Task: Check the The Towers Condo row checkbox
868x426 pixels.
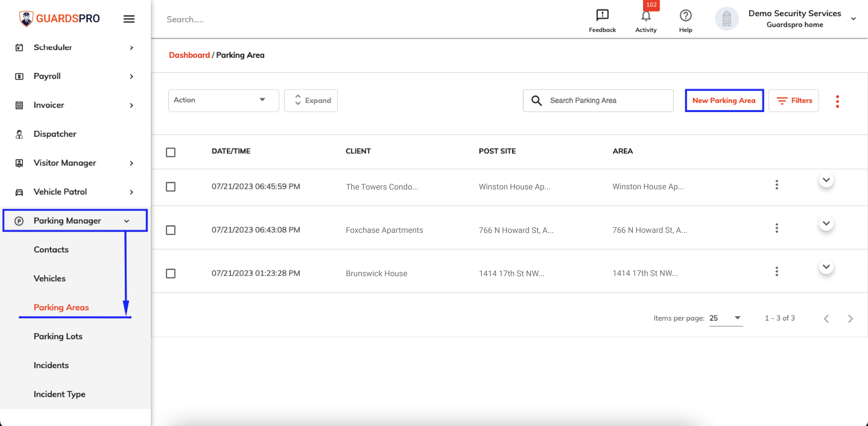Action: click(171, 187)
